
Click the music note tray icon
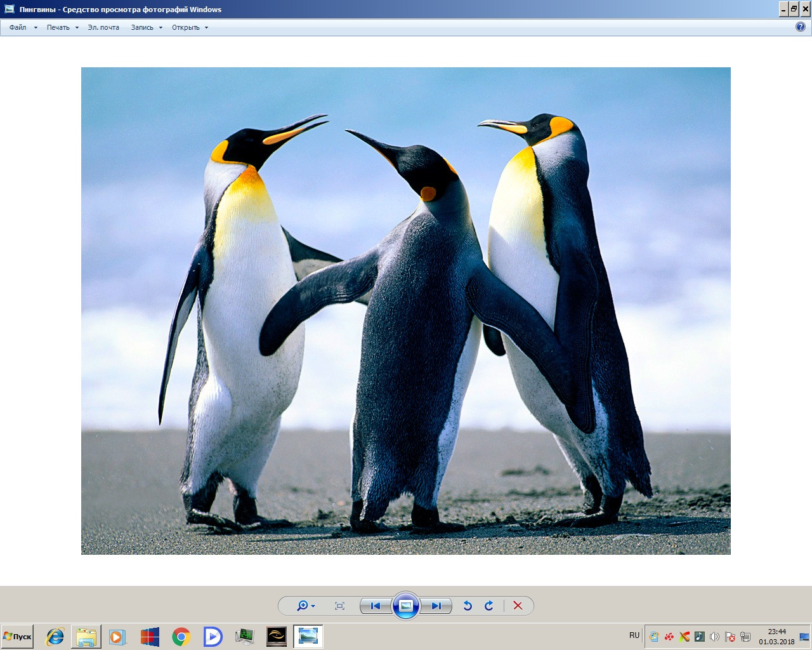click(x=700, y=637)
